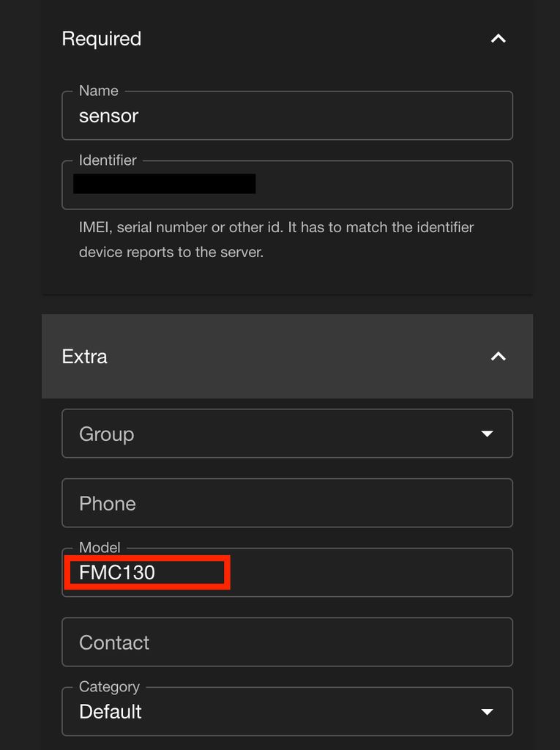Click the Group dropdown arrow icon
The image size is (560, 750).
[x=487, y=434]
